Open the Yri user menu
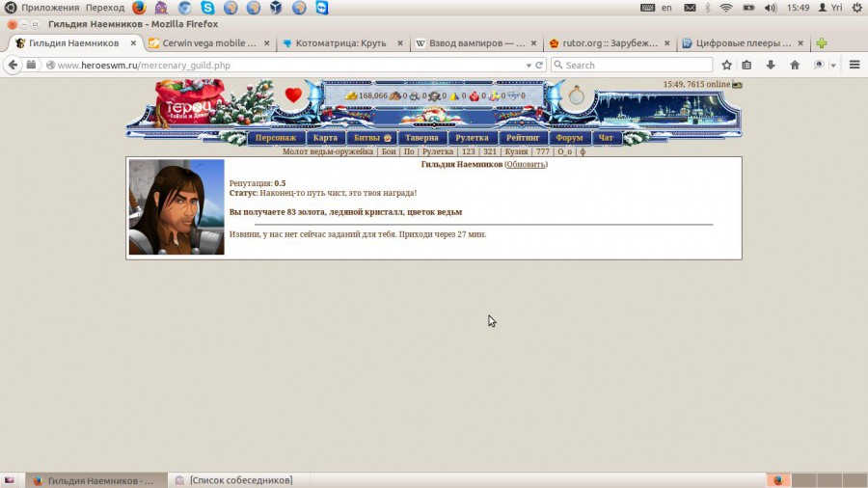868x488 pixels. point(831,7)
